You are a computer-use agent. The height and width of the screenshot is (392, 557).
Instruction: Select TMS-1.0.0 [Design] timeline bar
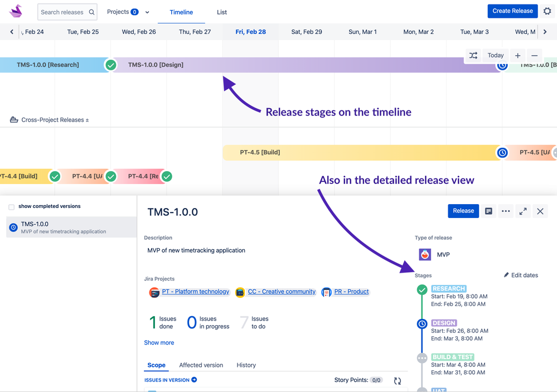pyautogui.click(x=306, y=65)
